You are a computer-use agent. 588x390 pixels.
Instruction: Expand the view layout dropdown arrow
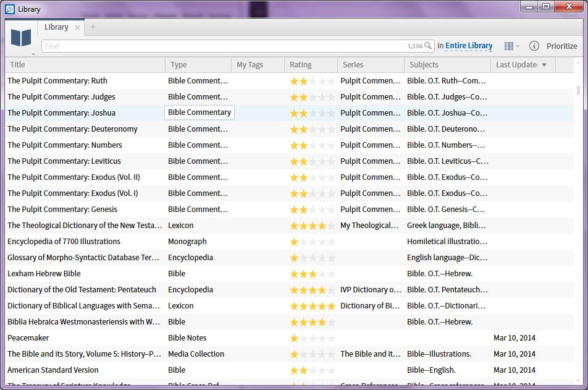click(518, 46)
